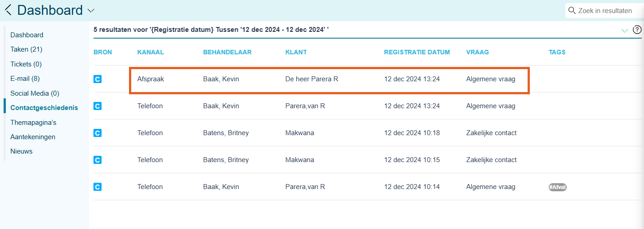Click source icon for the 10:18 Makwana row

[x=98, y=133]
